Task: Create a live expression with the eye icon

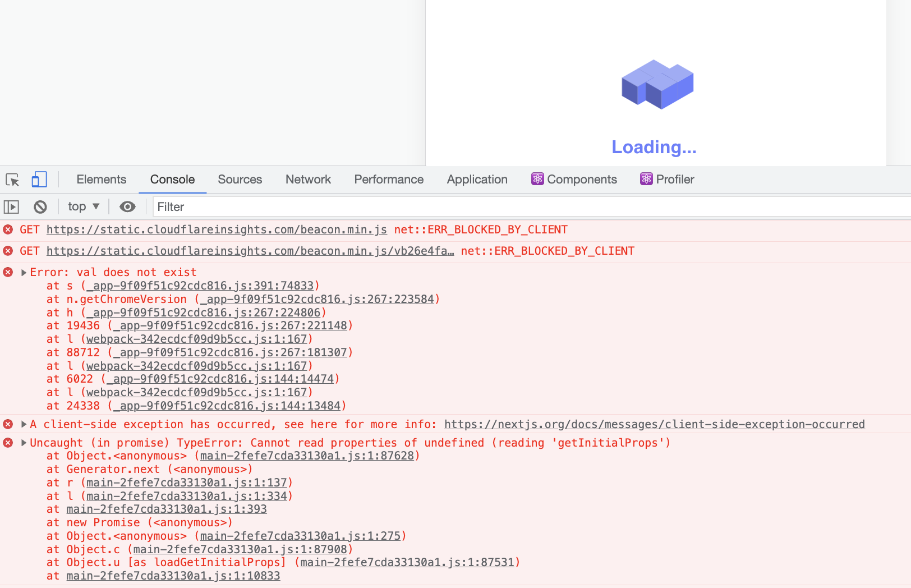Action: pos(127,206)
